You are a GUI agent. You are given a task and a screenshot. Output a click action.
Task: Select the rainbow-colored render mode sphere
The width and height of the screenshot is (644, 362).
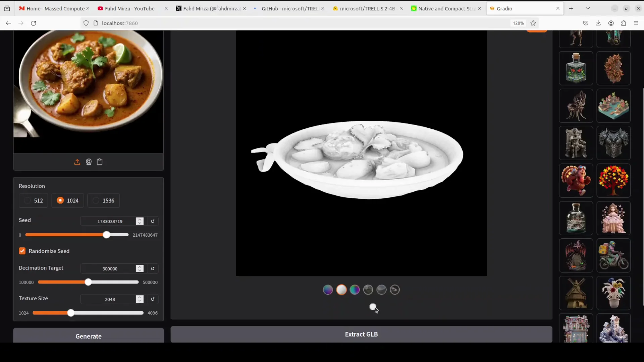coord(355,290)
